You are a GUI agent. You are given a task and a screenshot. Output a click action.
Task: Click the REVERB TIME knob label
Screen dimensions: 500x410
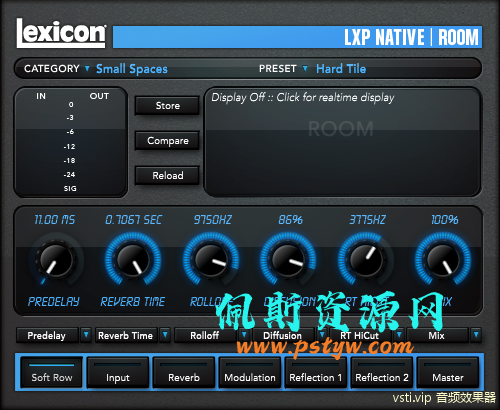tap(133, 302)
